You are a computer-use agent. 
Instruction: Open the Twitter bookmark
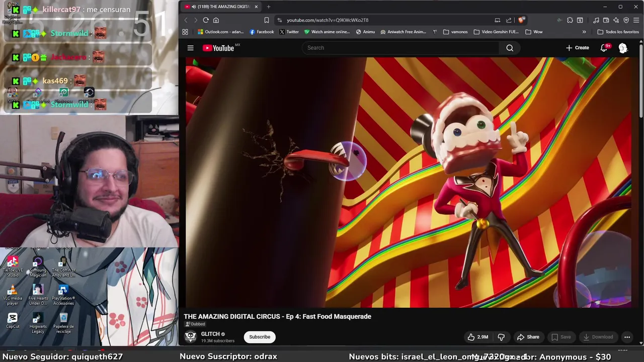pos(289,32)
